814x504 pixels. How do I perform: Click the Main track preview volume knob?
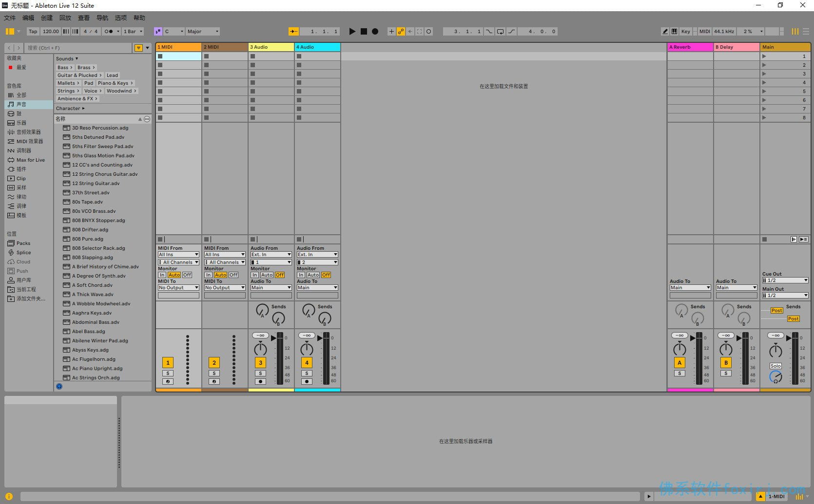[775, 377]
